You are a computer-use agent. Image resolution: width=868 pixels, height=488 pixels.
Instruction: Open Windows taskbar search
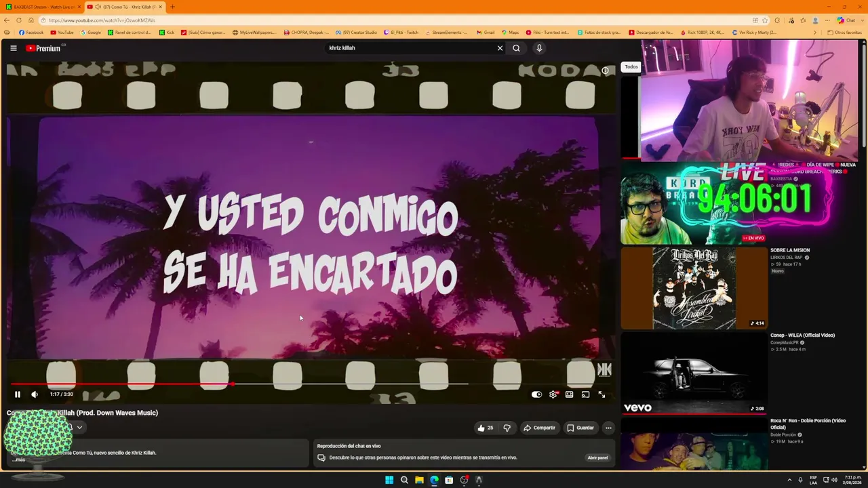coord(404,480)
